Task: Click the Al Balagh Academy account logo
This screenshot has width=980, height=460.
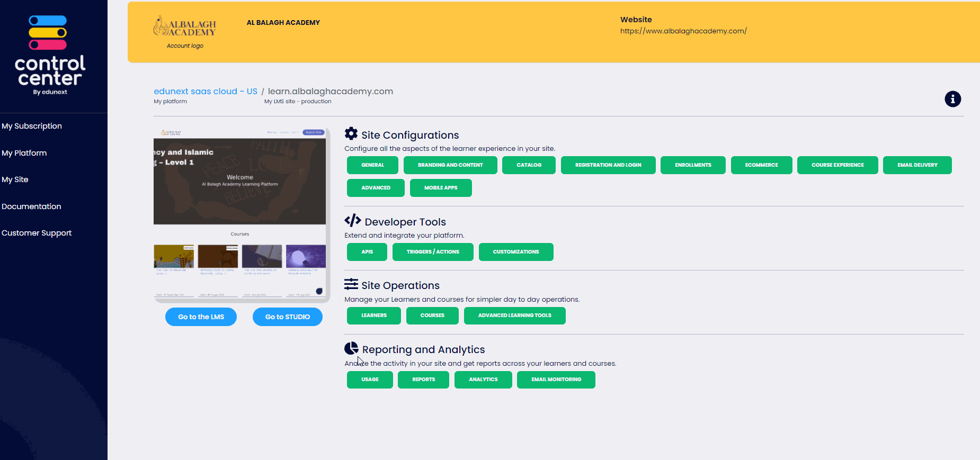Action: pos(185,26)
